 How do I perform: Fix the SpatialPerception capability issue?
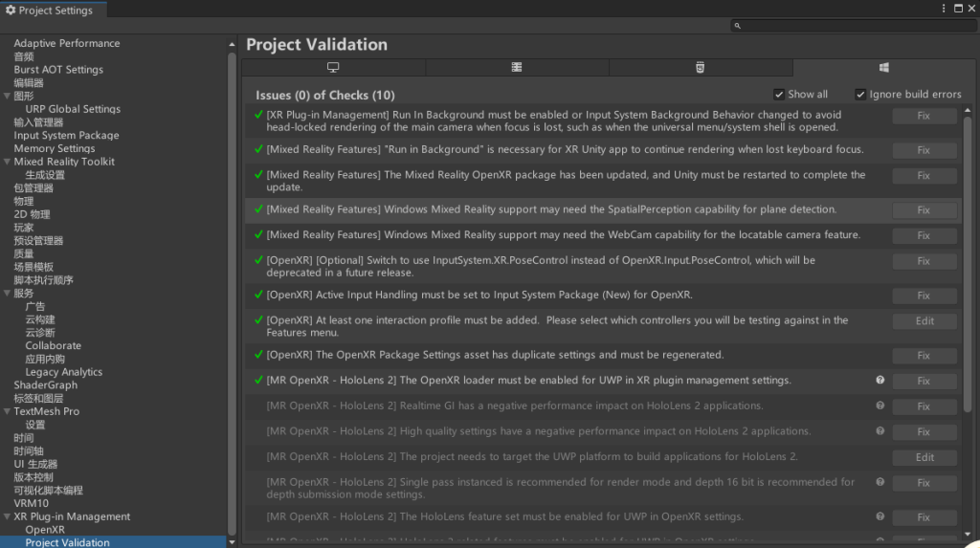coord(924,210)
